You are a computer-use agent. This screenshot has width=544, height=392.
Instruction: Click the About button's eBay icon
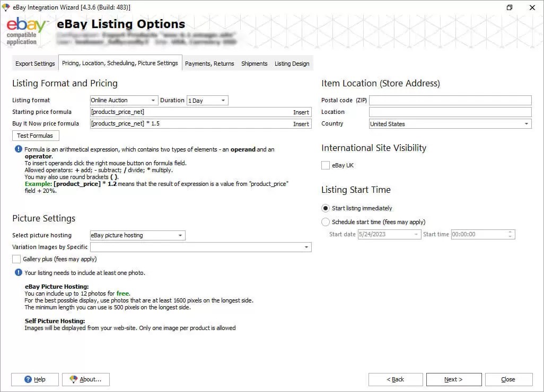(73, 379)
